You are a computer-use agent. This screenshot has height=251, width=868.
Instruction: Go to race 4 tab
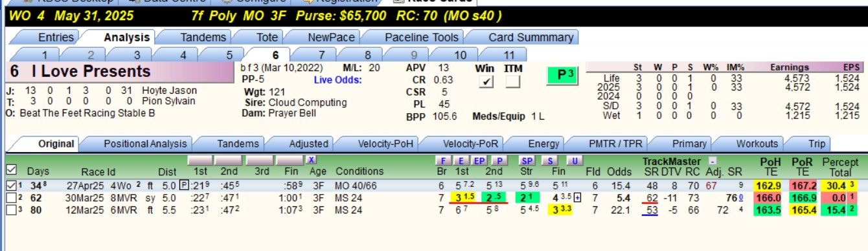[183, 55]
